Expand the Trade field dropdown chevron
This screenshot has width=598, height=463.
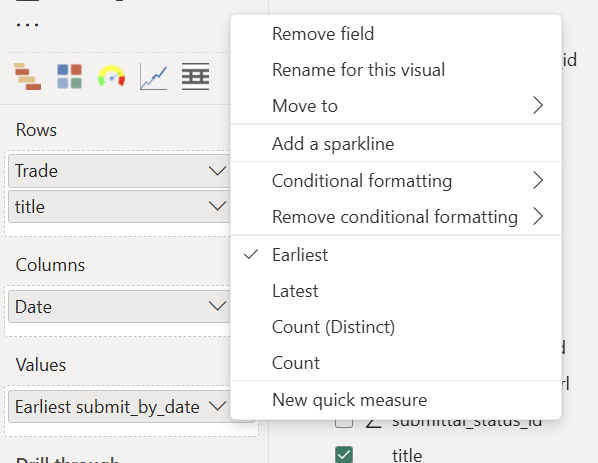pos(217,170)
